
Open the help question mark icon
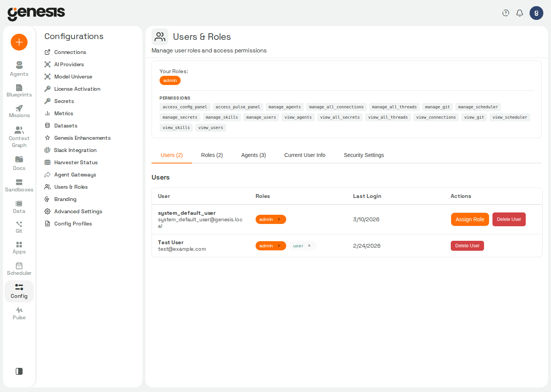pos(506,13)
